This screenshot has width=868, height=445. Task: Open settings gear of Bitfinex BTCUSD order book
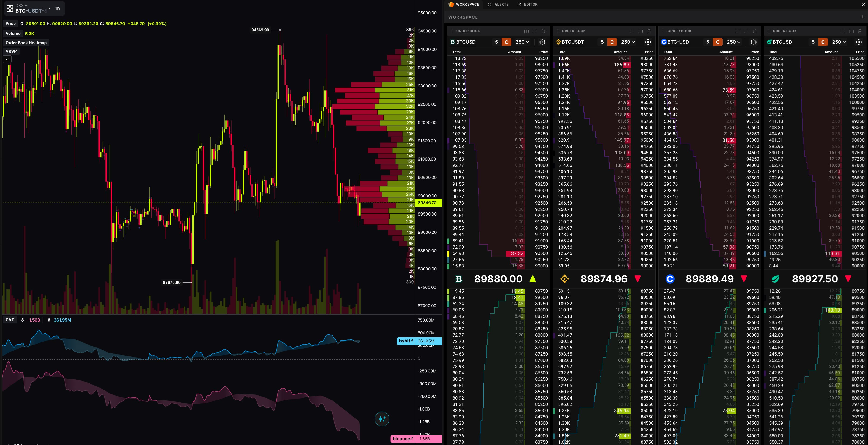click(859, 42)
